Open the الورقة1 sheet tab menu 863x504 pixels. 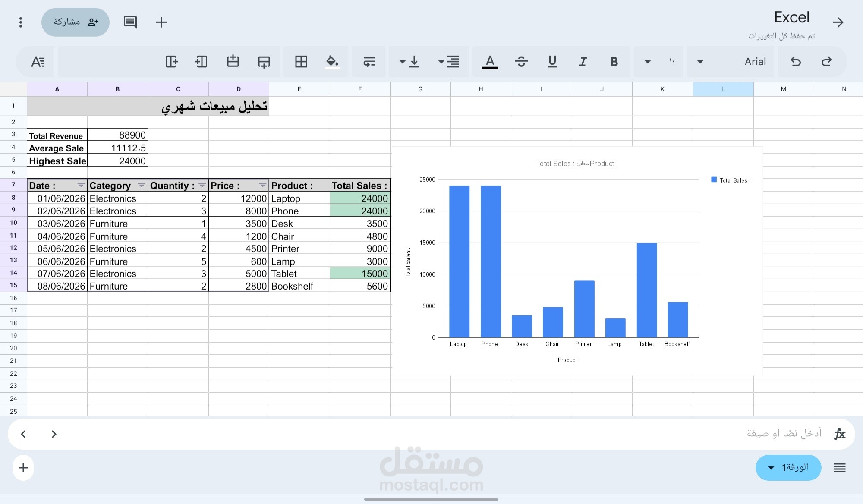[788, 468]
